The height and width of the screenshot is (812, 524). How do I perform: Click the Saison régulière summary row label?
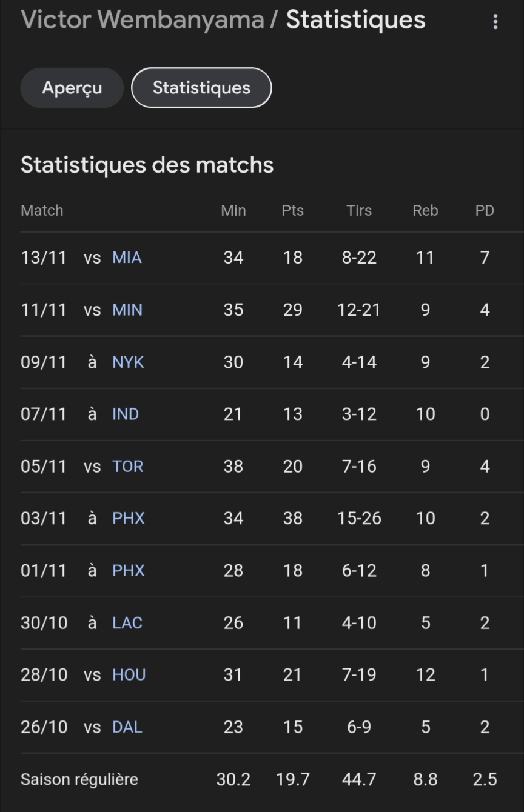click(79, 779)
